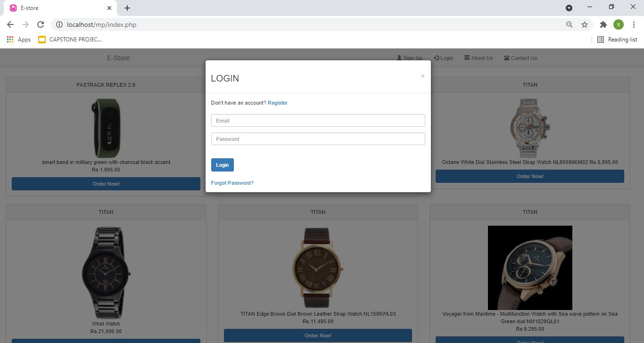Click the price Rs.1,995.00

tap(106, 170)
